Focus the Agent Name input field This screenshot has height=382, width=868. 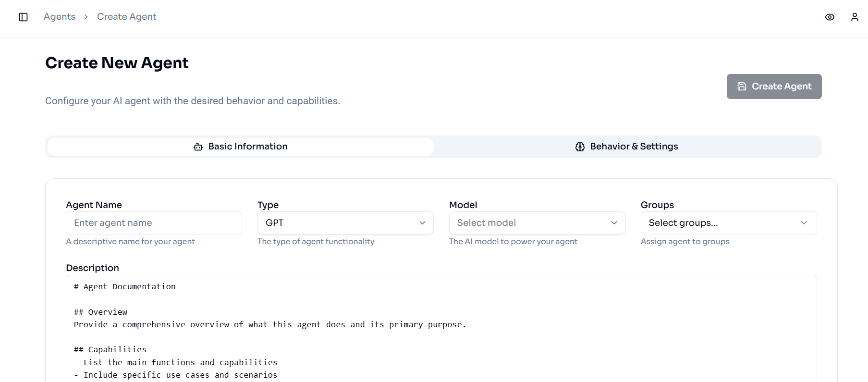pyautogui.click(x=154, y=223)
